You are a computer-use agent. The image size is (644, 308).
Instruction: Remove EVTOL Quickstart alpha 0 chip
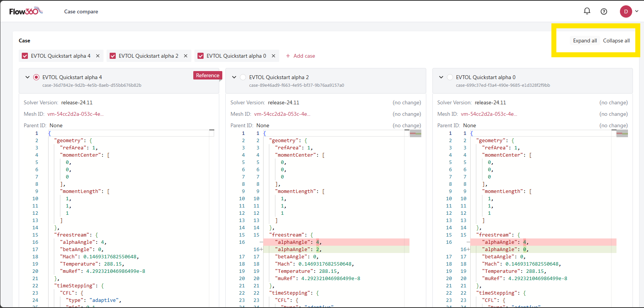[x=273, y=56]
